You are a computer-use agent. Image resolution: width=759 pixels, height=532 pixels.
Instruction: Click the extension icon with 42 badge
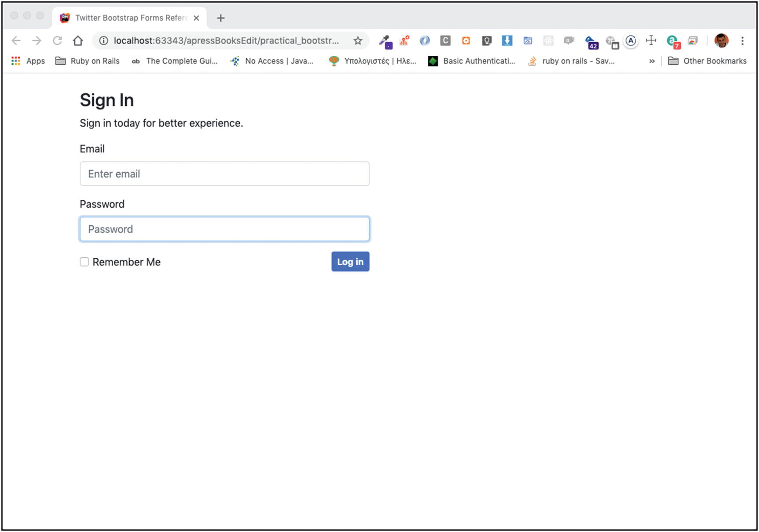click(x=591, y=42)
